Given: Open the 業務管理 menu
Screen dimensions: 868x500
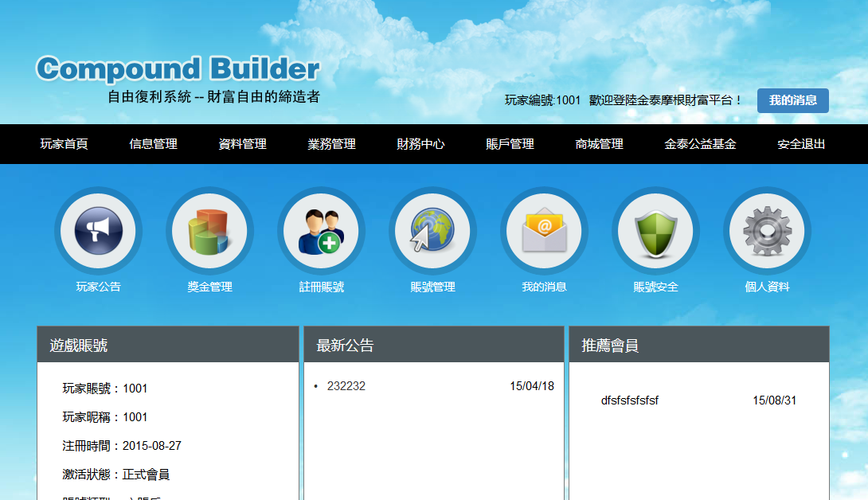Looking at the screenshot, I should tap(331, 144).
